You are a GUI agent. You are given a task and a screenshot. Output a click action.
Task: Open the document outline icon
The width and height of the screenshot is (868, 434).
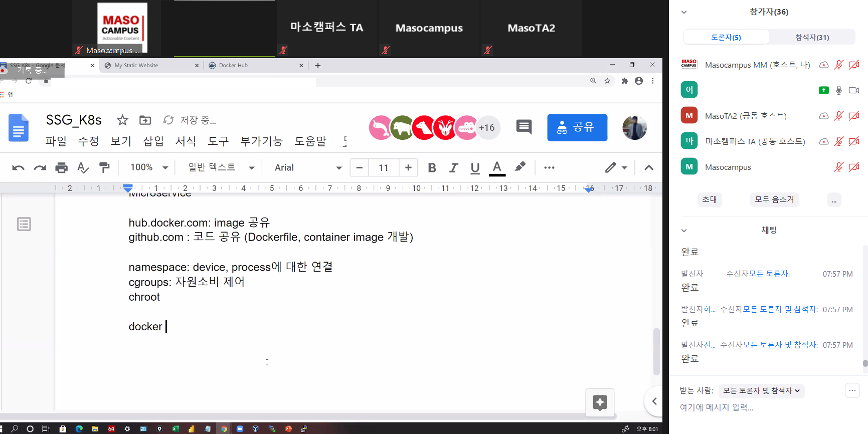(x=24, y=224)
